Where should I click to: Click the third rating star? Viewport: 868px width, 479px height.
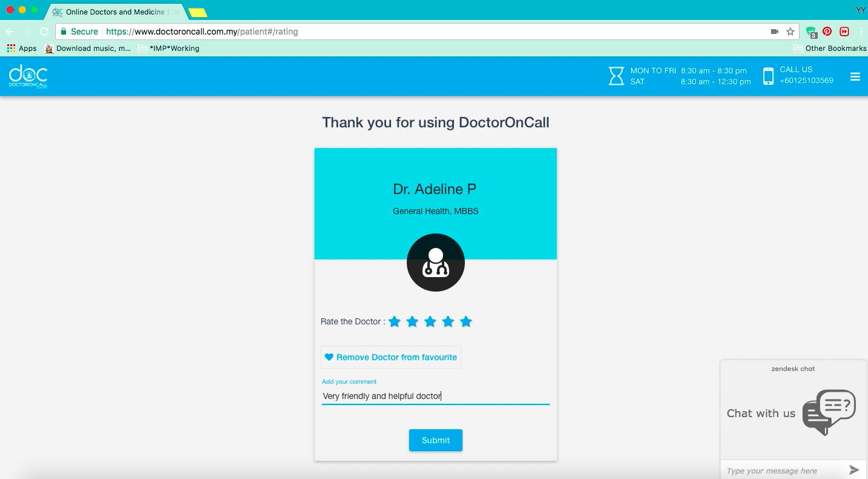430,321
